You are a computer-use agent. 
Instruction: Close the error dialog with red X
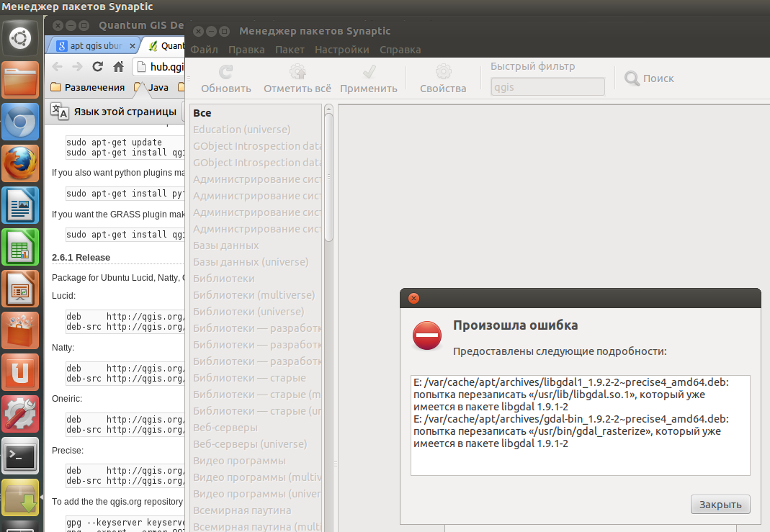click(414, 298)
